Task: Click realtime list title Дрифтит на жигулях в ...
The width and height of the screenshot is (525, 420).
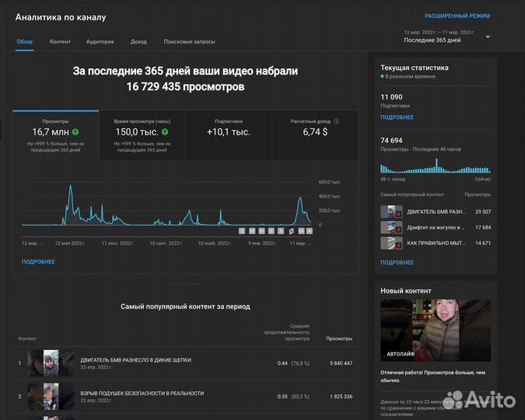Action: coord(436,227)
